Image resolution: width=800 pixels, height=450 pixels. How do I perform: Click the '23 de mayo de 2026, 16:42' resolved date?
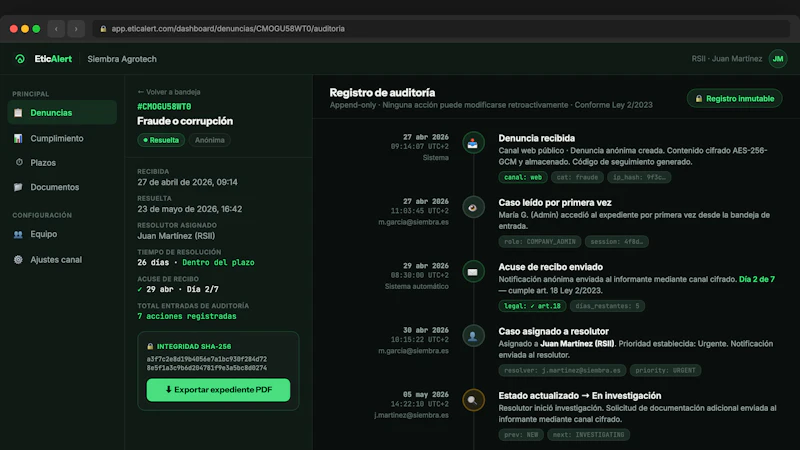[190, 209]
